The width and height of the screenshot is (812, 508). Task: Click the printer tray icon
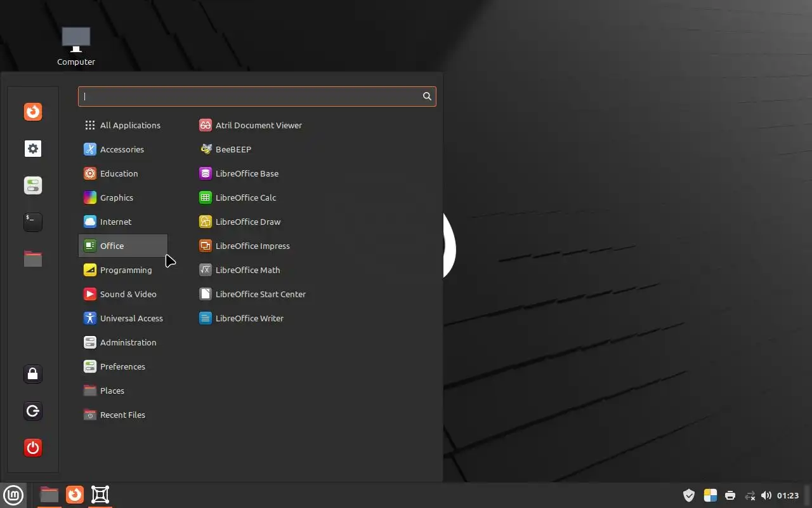point(730,495)
